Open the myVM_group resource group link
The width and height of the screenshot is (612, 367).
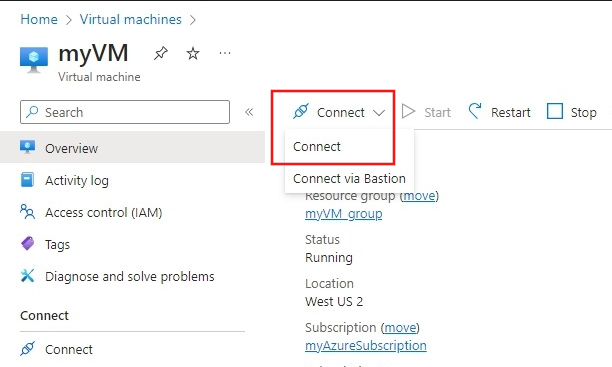point(343,214)
